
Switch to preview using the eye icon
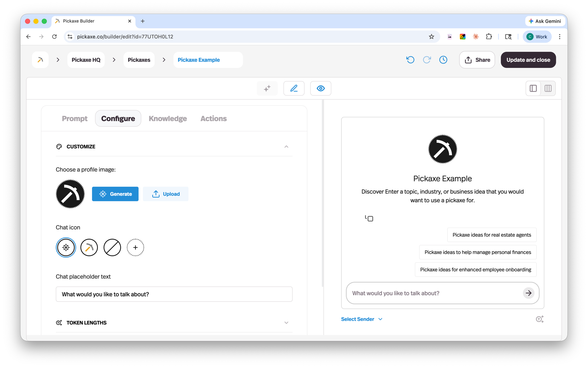[x=320, y=88]
